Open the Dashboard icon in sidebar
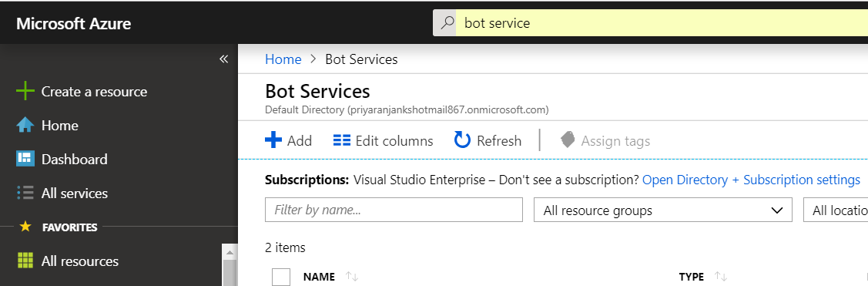Screen dimensions: 868x286 [25, 159]
